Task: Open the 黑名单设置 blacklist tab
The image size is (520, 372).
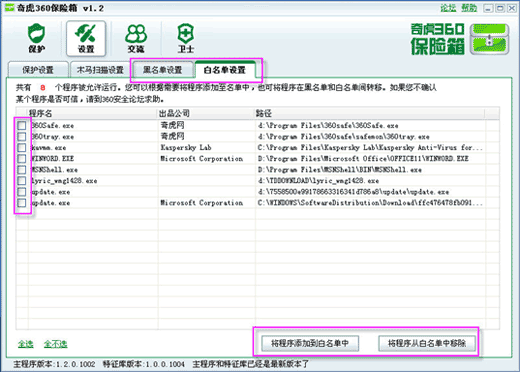Action: click(163, 70)
